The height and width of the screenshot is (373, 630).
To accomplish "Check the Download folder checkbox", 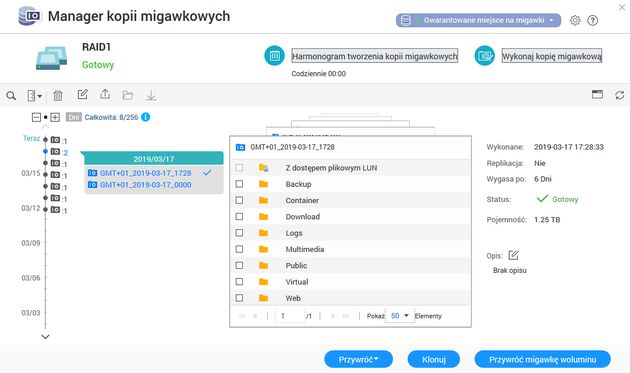I will click(x=239, y=216).
